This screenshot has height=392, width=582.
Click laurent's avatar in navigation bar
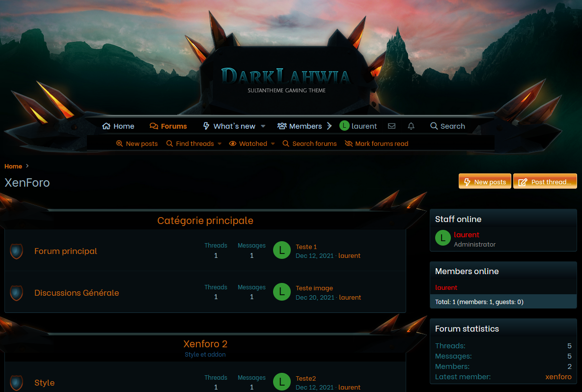coord(344,126)
